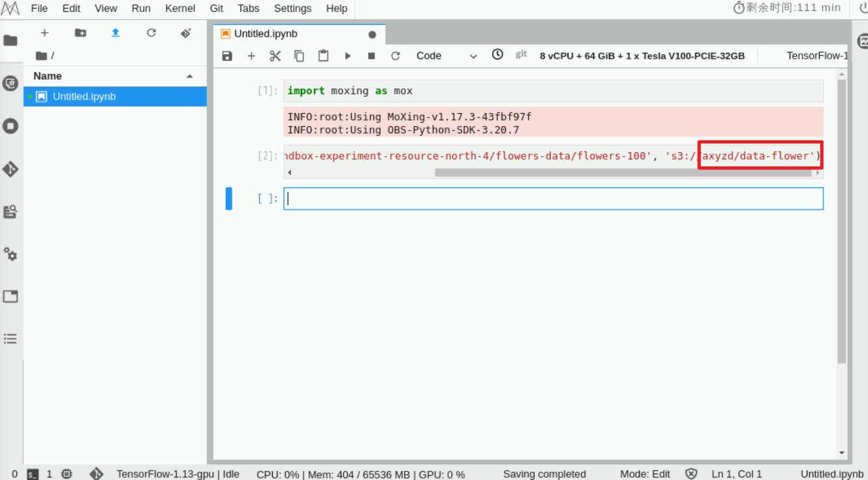Open the View menu

tap(106, 8)
